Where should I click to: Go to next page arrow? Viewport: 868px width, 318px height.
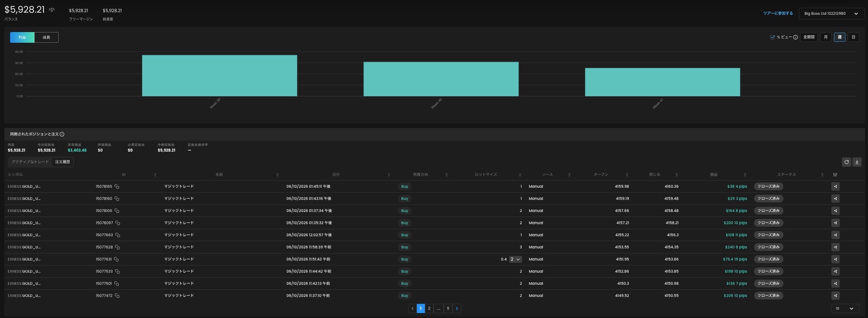(457, 309)
